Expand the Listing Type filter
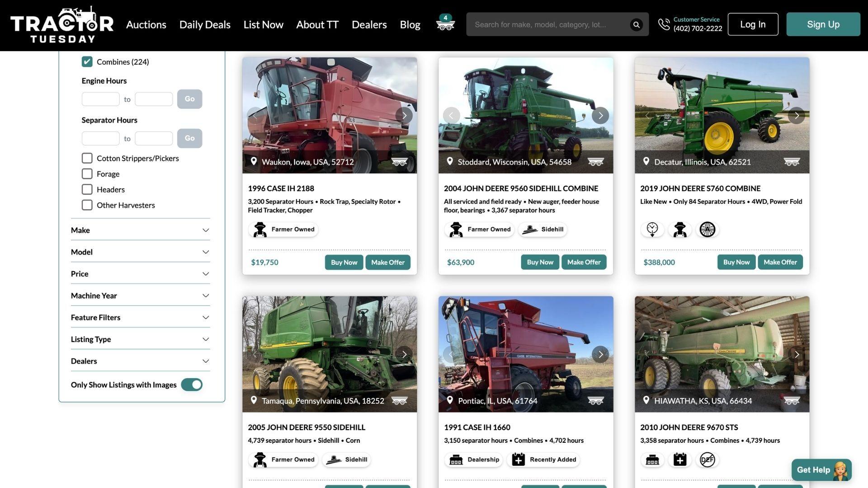The height and width of the screenshot is (488, 868). point(140,339)
